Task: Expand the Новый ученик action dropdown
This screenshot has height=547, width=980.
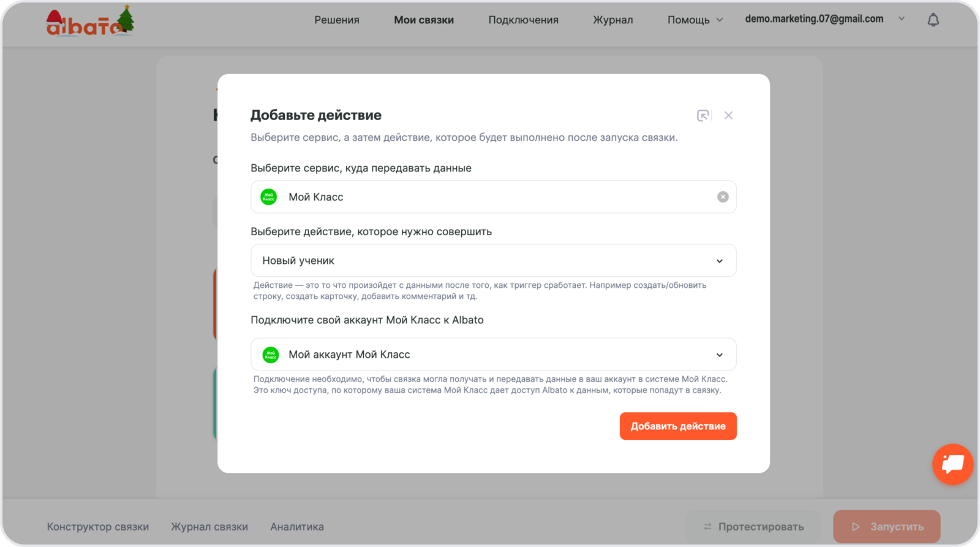Action: tap(719, 261)
